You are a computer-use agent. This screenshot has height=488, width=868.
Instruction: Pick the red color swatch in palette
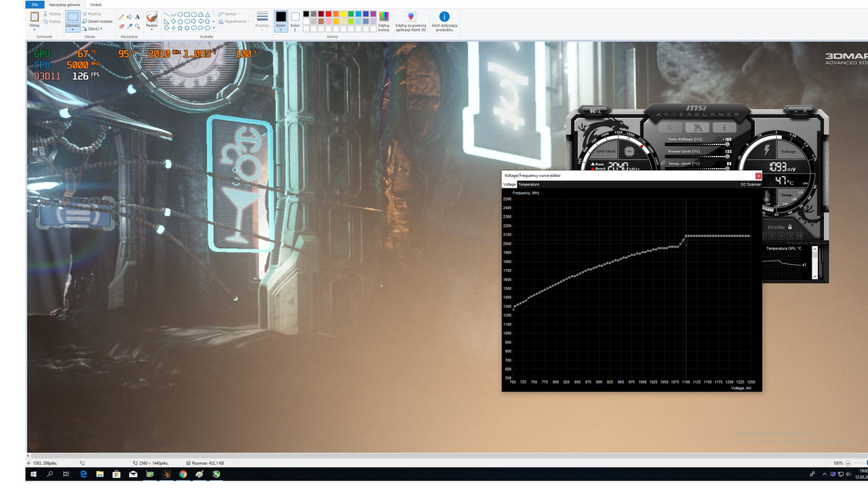point(328,14)
